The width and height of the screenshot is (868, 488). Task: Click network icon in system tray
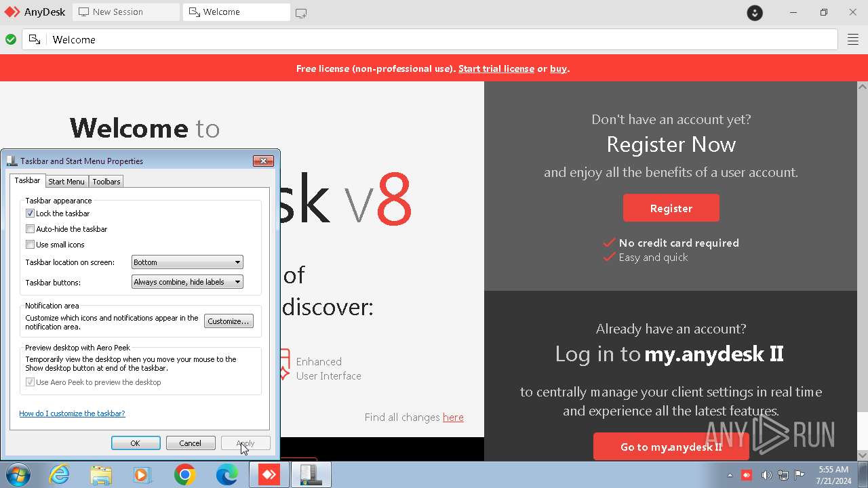[x=783, y=475]
